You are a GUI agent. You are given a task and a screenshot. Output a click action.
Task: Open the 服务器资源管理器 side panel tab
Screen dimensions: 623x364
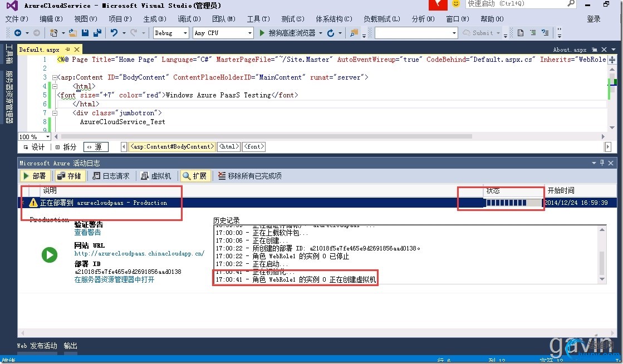click(x=9, y=97)
